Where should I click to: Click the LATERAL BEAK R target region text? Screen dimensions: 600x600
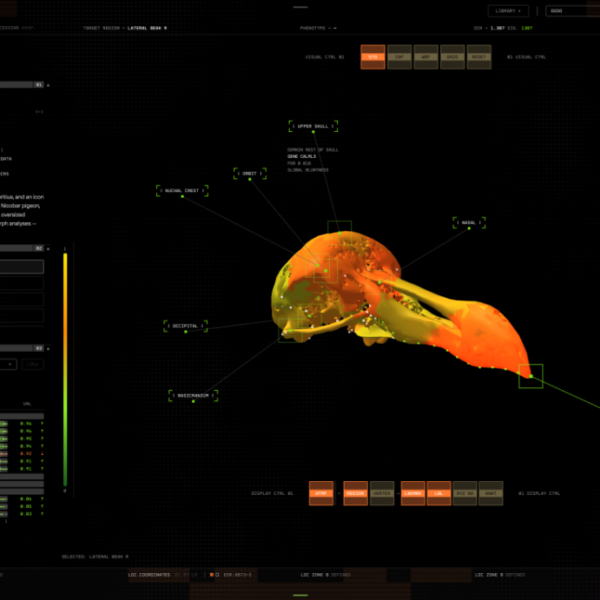coord(147,28)
